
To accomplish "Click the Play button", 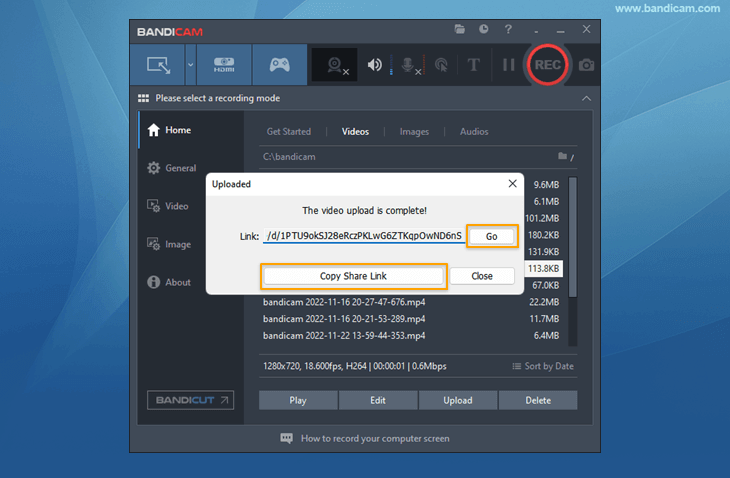I will click(298, 400).
